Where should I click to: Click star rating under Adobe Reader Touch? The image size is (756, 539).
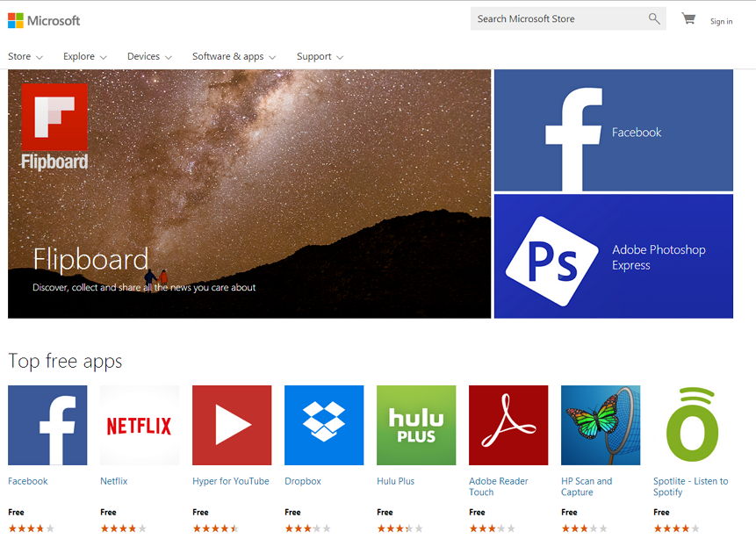tap(493, 528)
